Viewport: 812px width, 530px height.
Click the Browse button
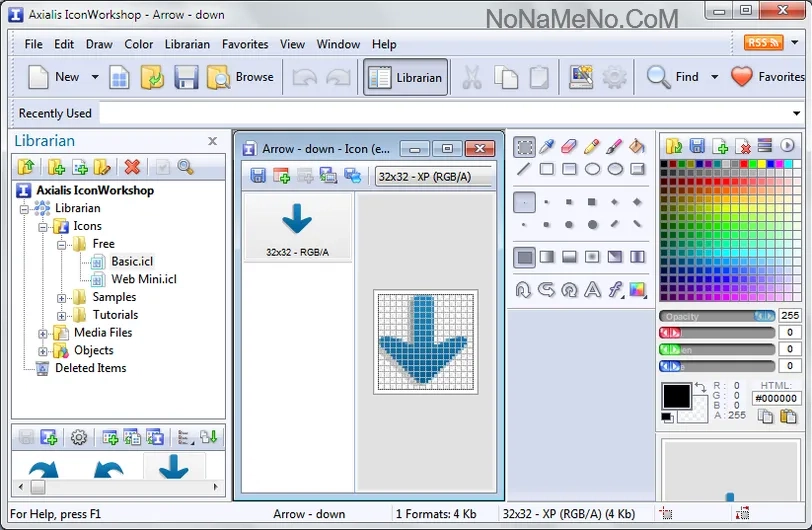click(240, 77)
